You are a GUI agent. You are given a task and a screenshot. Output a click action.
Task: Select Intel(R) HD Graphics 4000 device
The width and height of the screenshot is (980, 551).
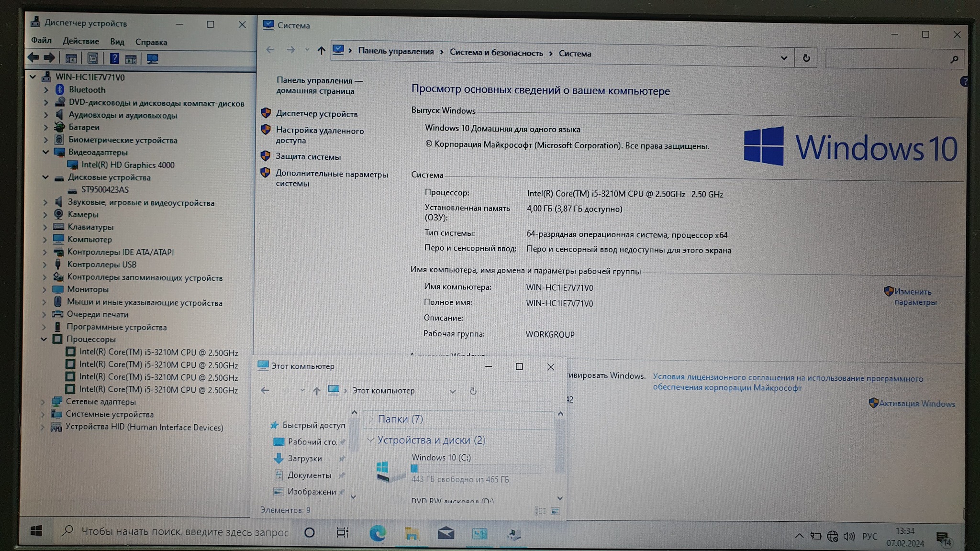coord(127,165)
